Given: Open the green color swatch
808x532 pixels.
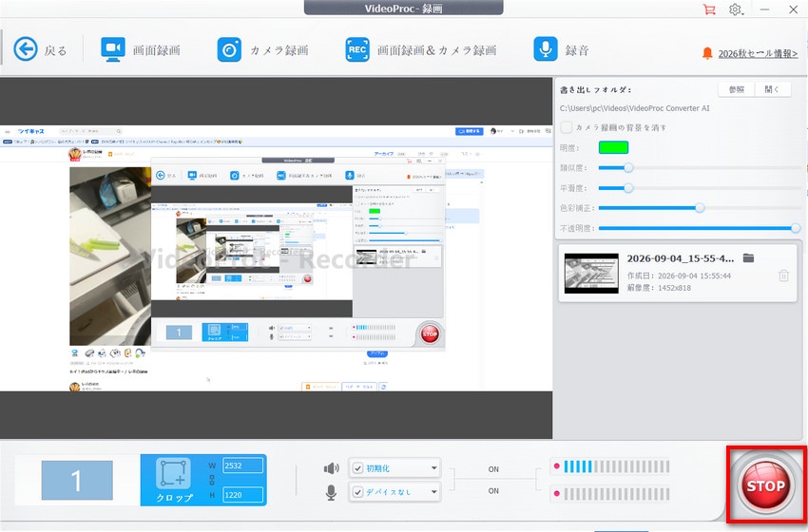Looking at the screenshot, I should pyautogui.click(x=613, y=148).
